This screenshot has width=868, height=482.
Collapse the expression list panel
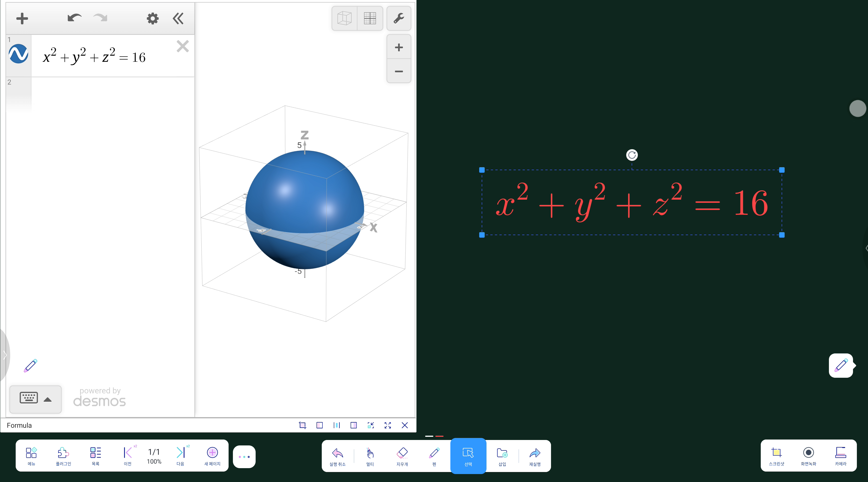178,19
